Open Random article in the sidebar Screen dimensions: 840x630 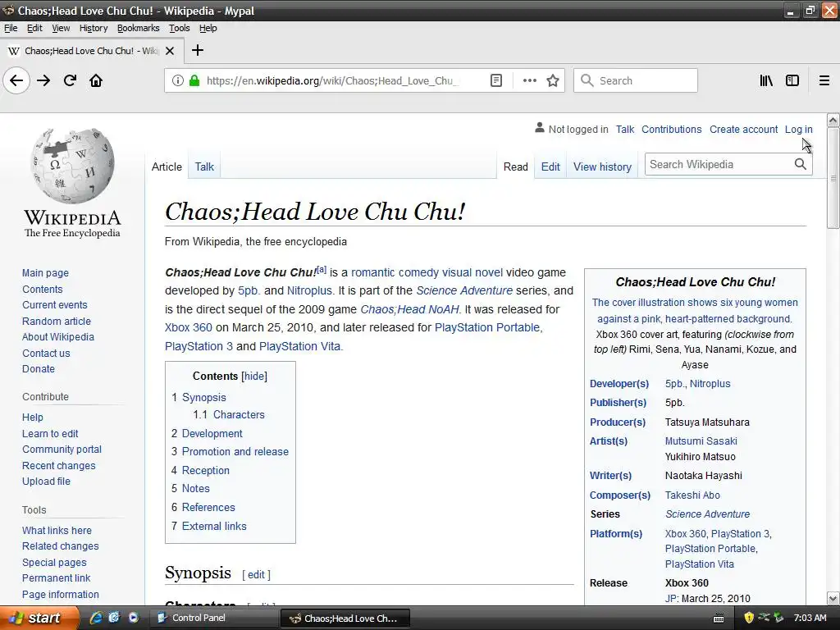tap(57, 322)
